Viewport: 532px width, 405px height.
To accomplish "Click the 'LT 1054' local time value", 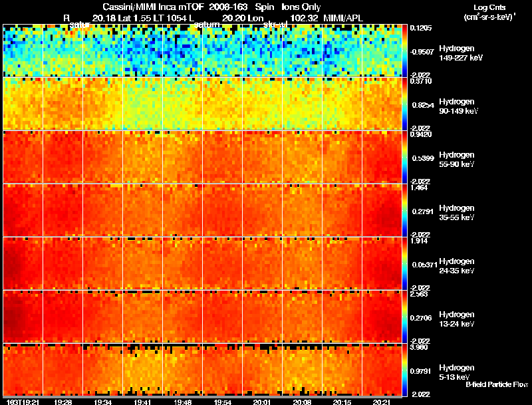I will pos(172,18).
